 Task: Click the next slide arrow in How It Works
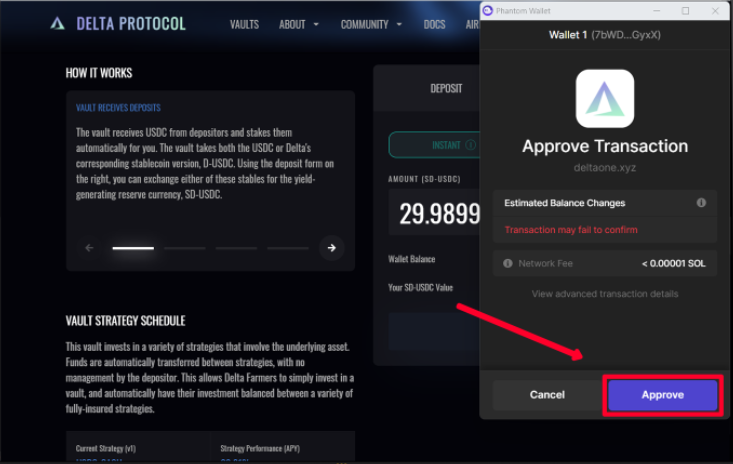tap(331, 248)
